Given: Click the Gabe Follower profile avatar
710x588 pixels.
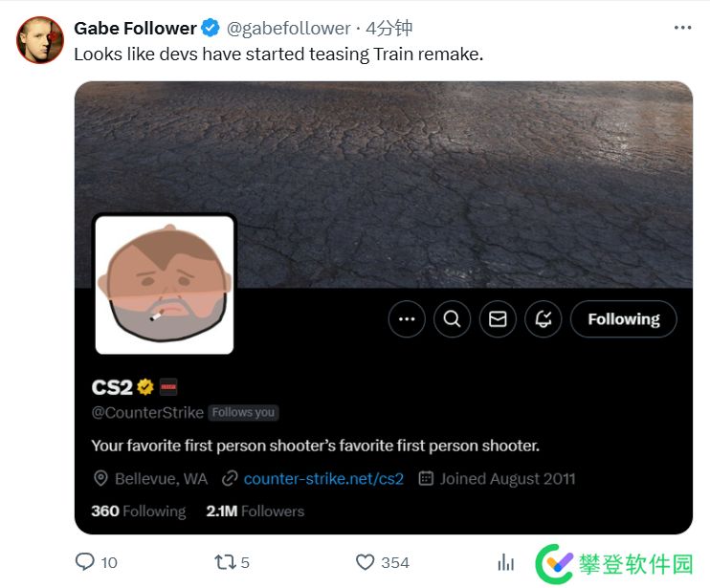Looking at the screenshot, I should (40, 40).
